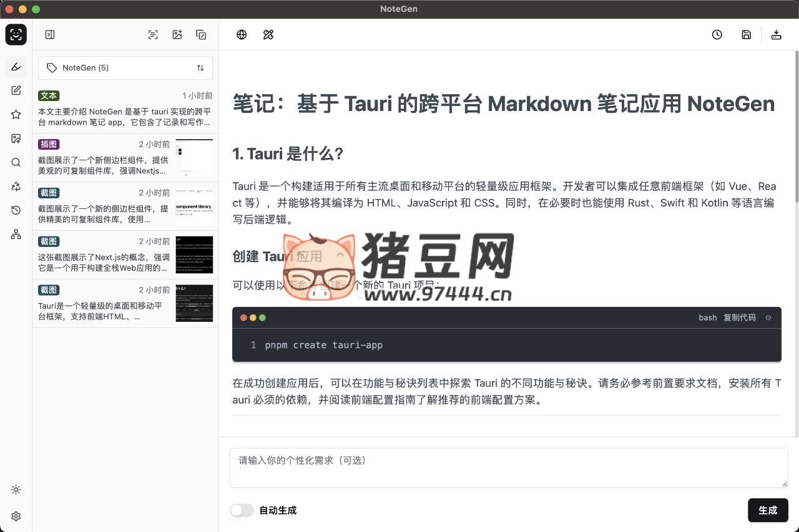Select record about 新的侧边栏组件

point(125,206)
